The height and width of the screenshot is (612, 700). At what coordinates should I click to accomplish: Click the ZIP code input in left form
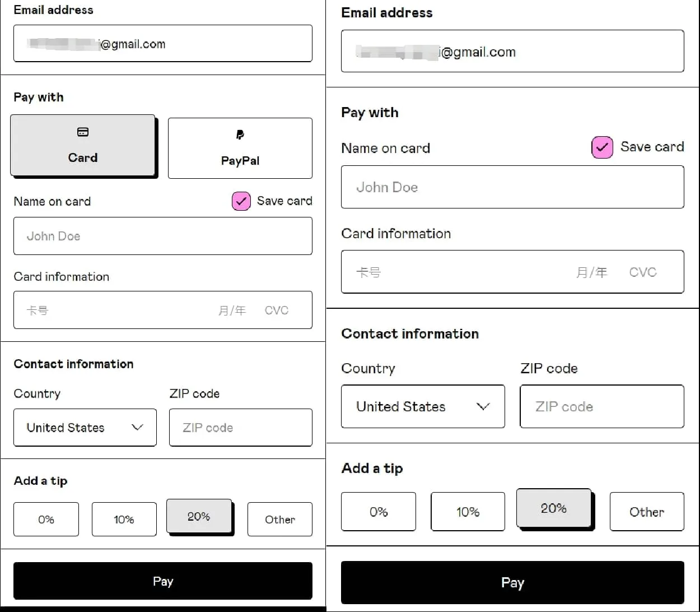240,428
